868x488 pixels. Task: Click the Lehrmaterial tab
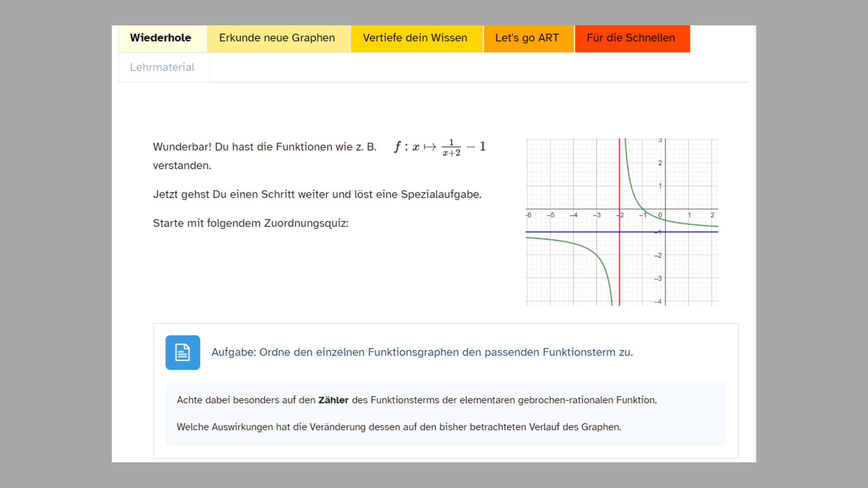pyautogui.click(x=162, y=67)
